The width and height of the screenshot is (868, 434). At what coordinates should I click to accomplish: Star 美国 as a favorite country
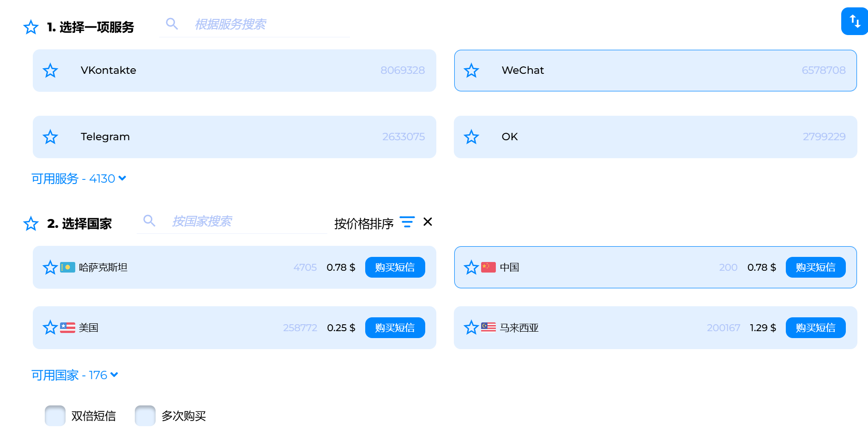click(x=50, y=328)
